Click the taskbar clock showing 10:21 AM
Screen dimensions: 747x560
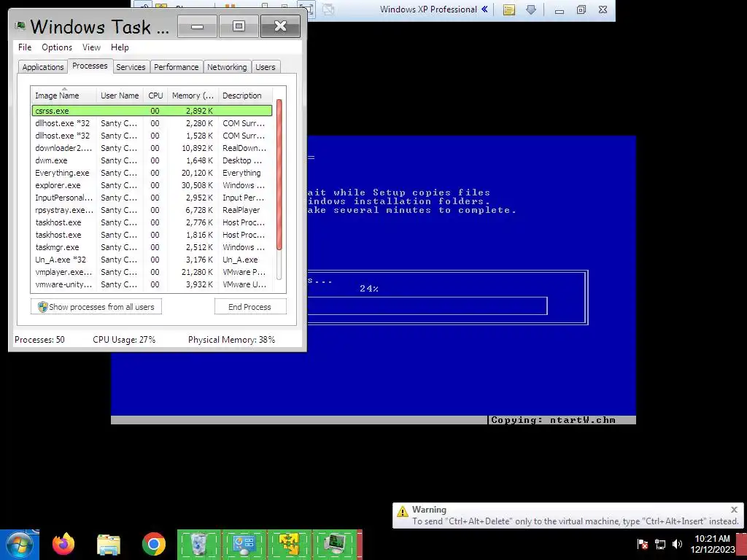pyautogui.click(x=712, y=544)
